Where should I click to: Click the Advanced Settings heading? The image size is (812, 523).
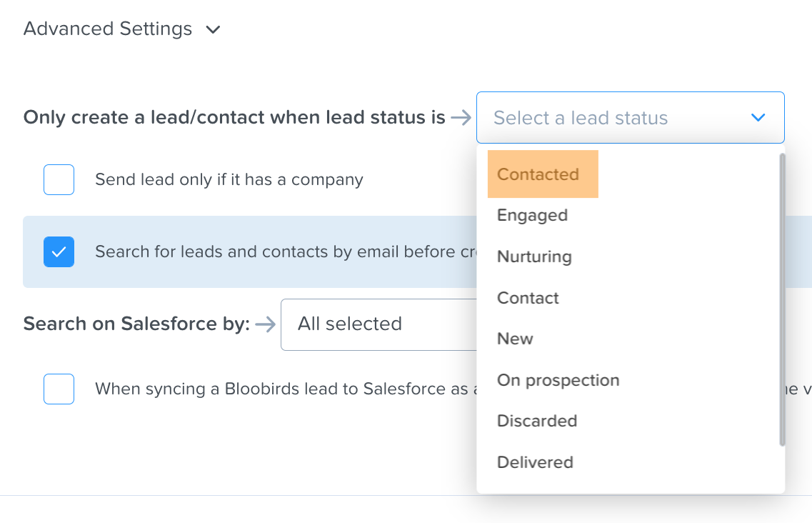click(108, 29)
